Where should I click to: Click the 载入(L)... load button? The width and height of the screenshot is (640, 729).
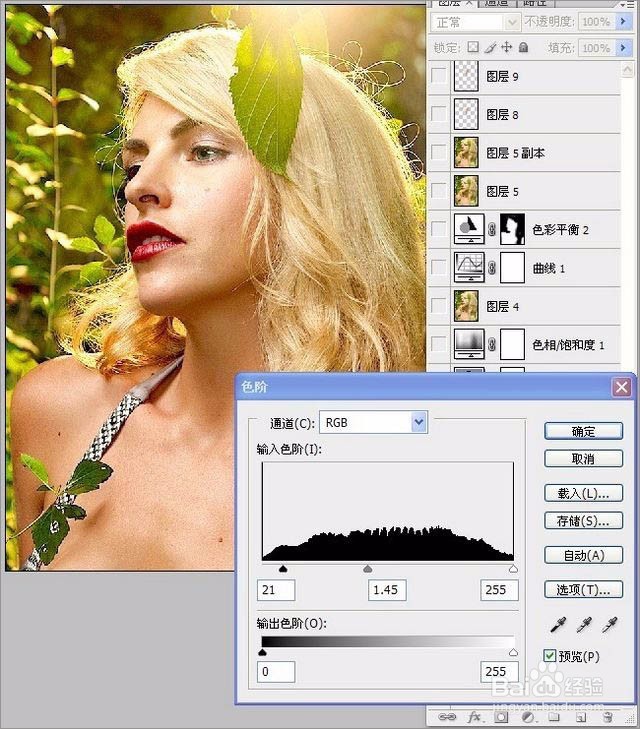tap(583, 493)
